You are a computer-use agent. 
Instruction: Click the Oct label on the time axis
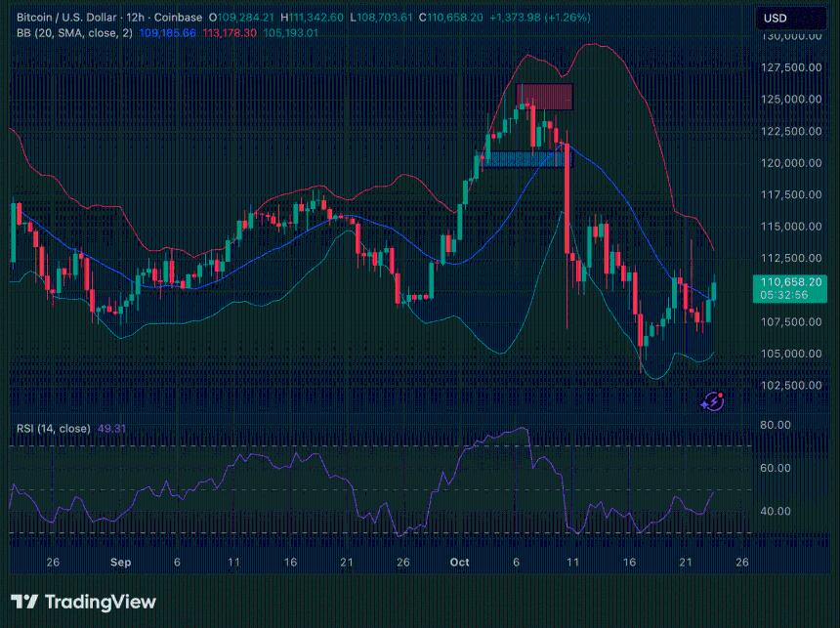coord(460,563)
